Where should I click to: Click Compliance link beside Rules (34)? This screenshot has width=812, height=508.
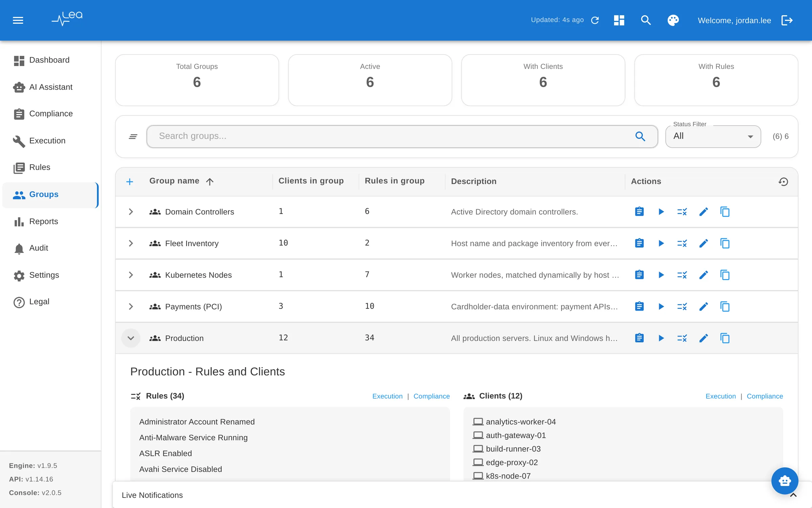pos(431,396)
